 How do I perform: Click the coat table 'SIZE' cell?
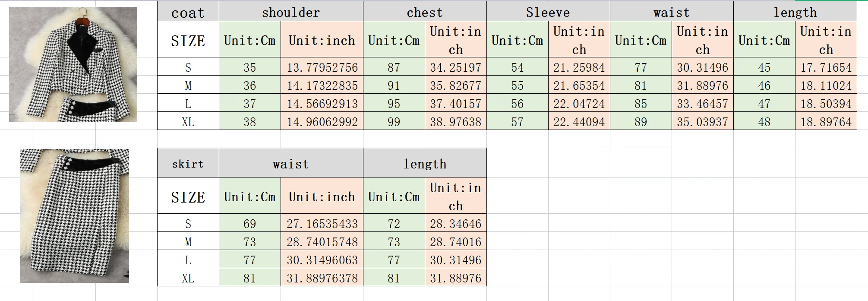click(188, 41)
